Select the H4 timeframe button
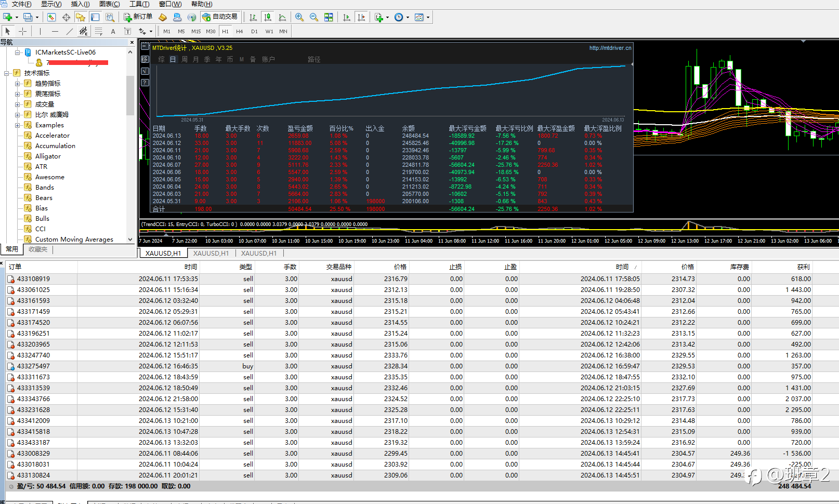This screenshot has height=504, width=839. pyautogui.click(x=239, y=31)
